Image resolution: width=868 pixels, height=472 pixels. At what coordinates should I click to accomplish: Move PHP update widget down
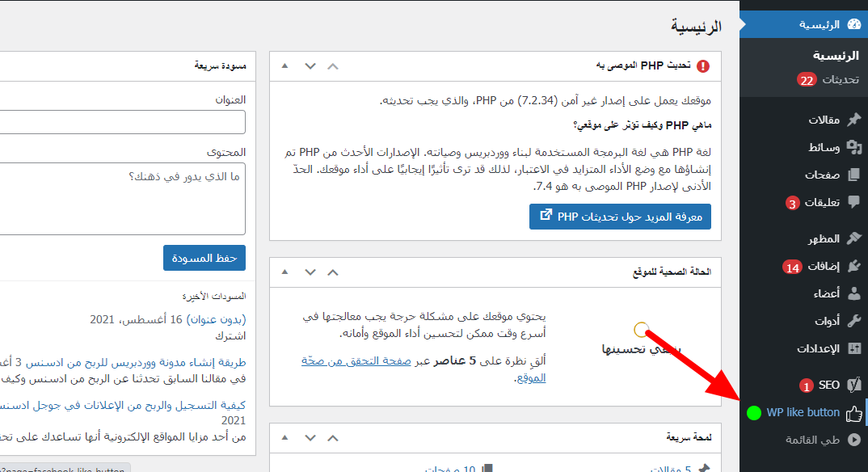coord(310,66)
